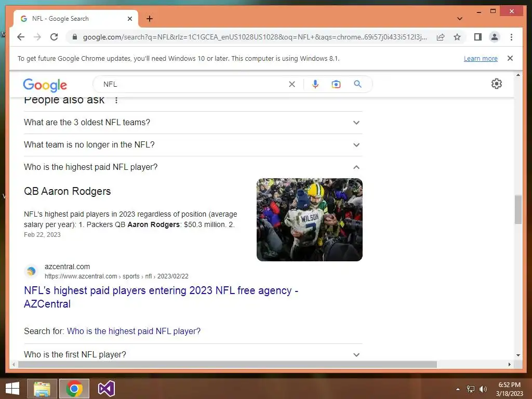The height and width of the screenshot is (399, 532).
Task: Open the tab search dropdown arrow
Action: 459,19
